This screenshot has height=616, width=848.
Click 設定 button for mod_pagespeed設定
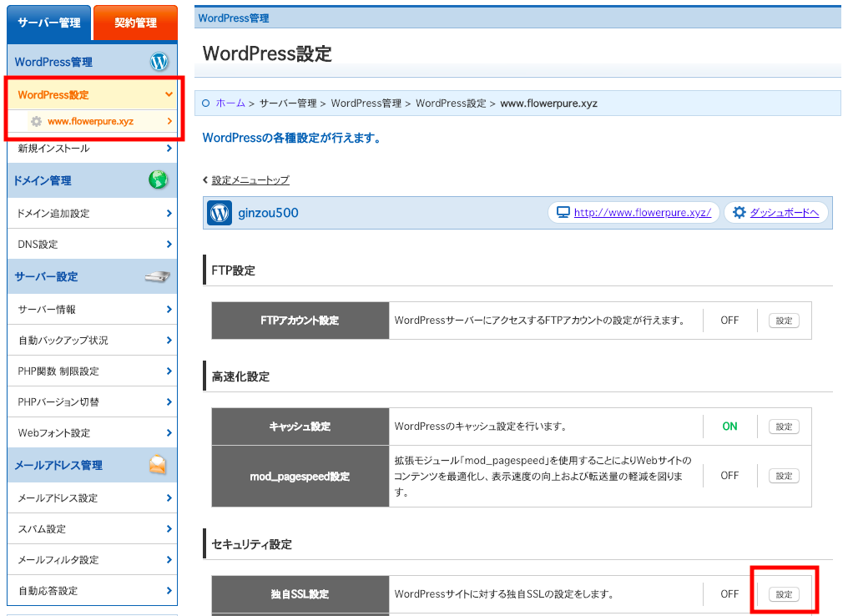click(784, 476)
